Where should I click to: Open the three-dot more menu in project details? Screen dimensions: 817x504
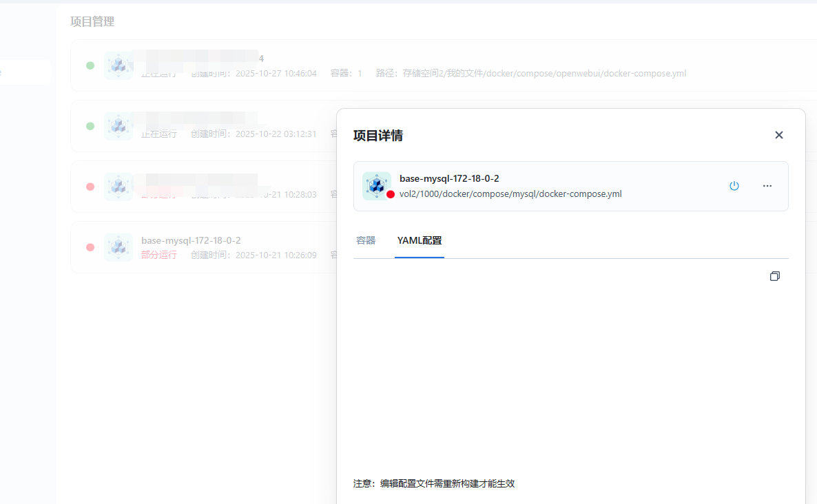[x=767, y=186]
